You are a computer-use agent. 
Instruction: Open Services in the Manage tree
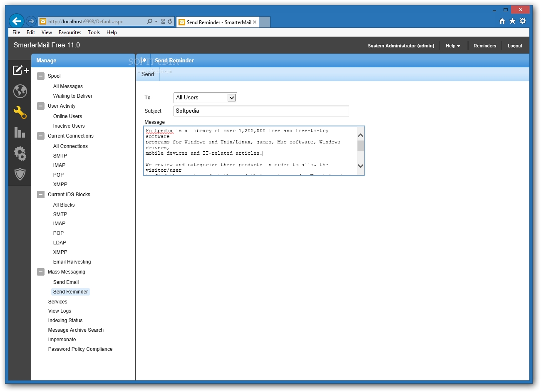57,302
